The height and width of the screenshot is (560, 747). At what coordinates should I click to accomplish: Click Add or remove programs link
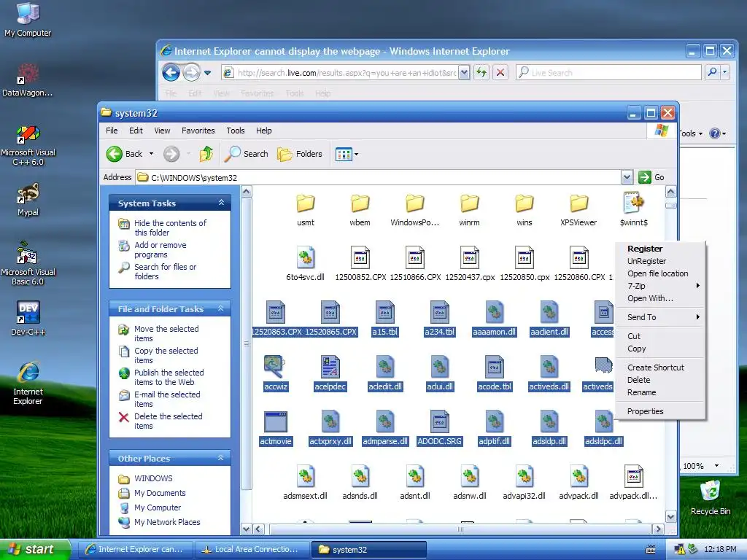[x=160, y=249]
